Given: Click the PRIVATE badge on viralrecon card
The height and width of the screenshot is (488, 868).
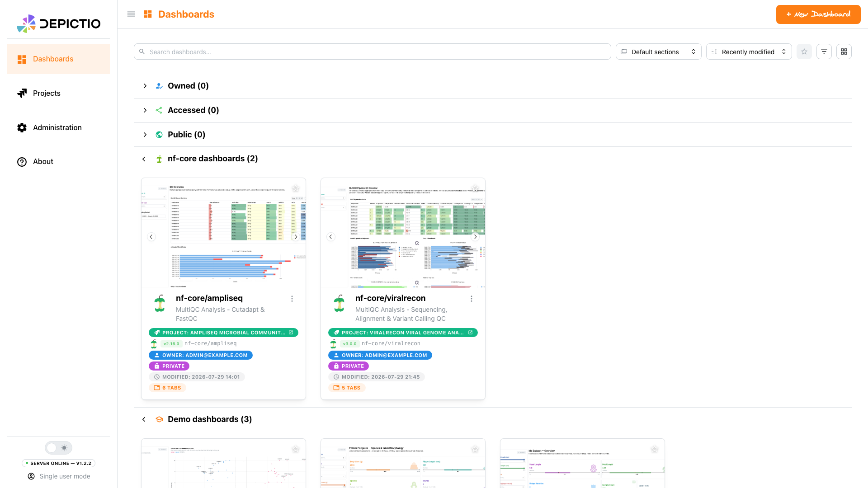Looking at the screenshot, I should 349,366.
